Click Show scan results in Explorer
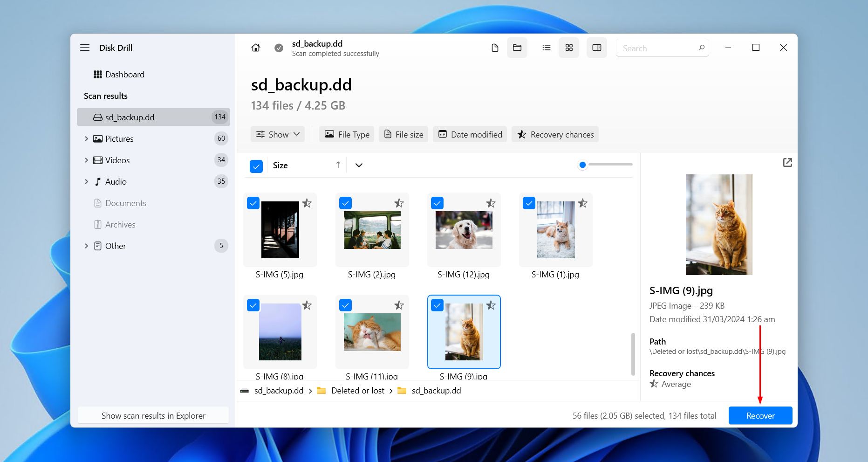Image resolution: width=868 pixels, height=462 pixels. tap(153, 415)
